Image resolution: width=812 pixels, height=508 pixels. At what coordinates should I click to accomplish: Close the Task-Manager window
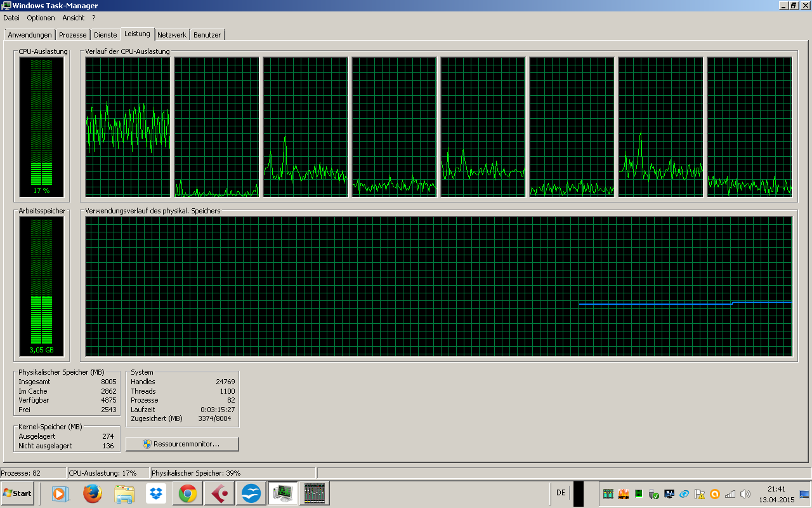804,5
